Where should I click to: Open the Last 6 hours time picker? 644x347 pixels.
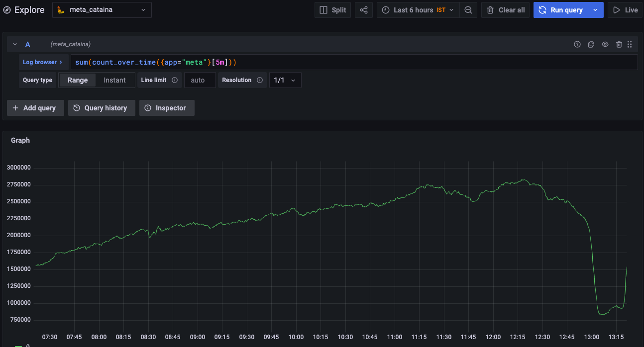click(418, 10)
